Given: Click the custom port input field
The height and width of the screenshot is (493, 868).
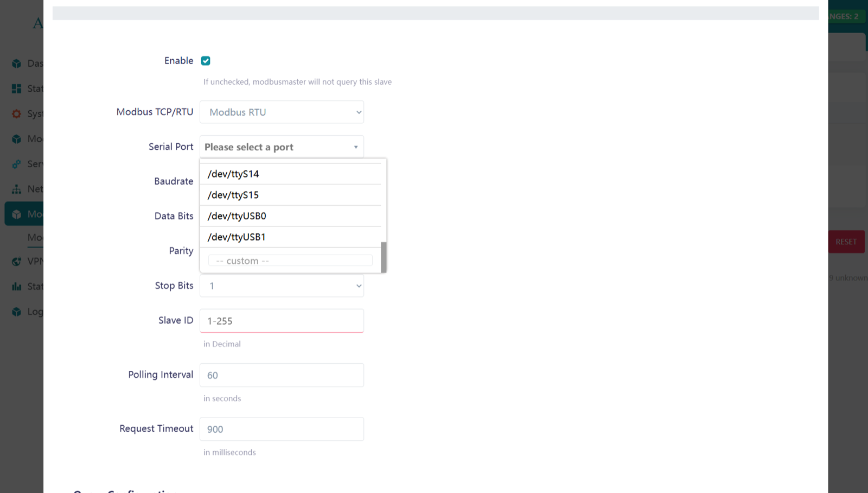Looking at the screenshot, I should point(290,261).
